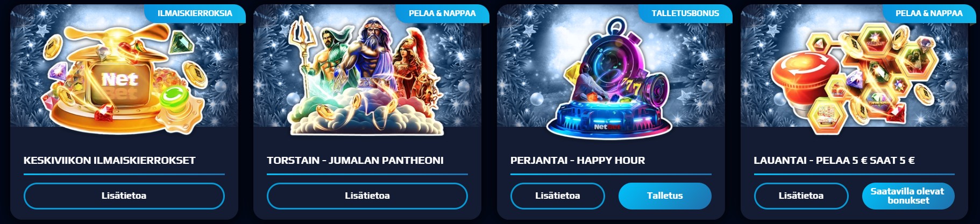Click the TALLETUSBONUS tag
The image size is (980, 224).
pos(685,13)
